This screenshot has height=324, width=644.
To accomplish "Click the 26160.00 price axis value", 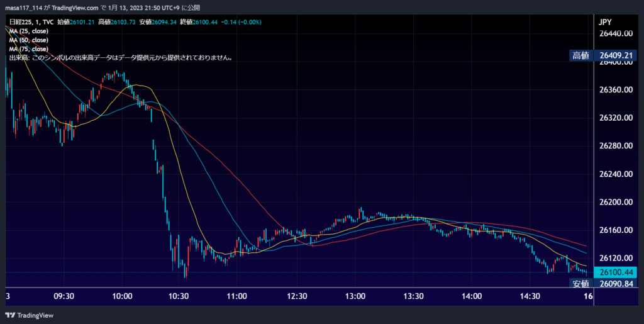I will [x=616, y=230].
